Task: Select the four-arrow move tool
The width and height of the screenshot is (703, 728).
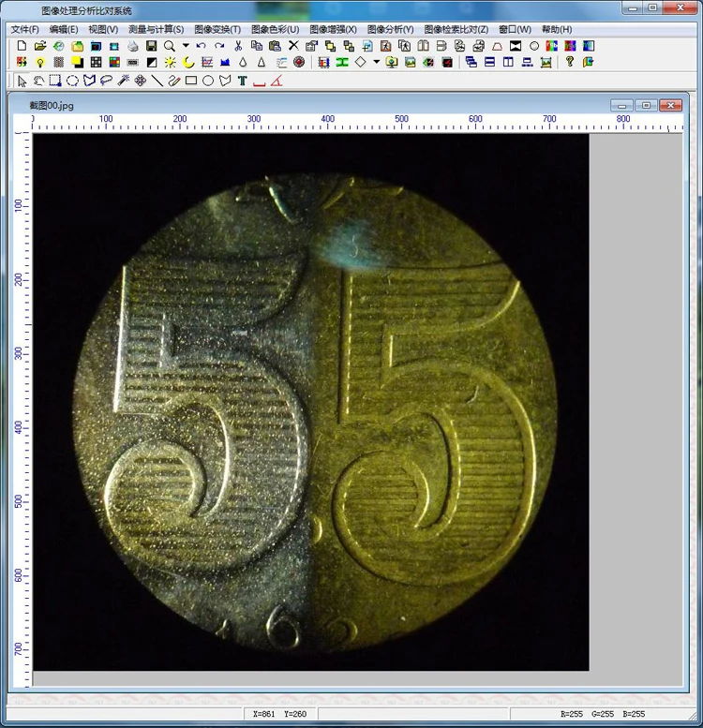Action: point(141,82)
